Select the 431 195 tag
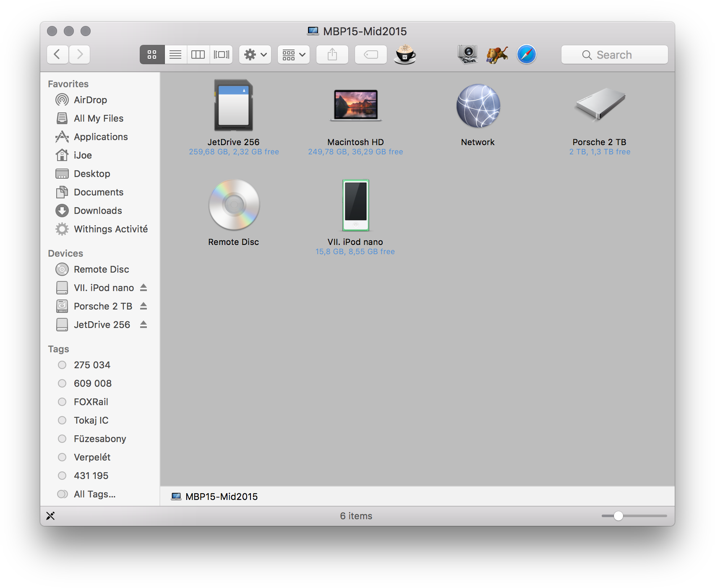This screenshot has height=588, width=715. pyautogui.click(x=99, y=476)
